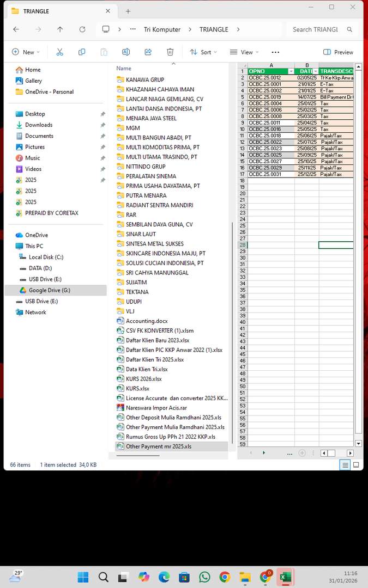Click the PC monitor icon in address bar
This screenshot has height=588, width=368.
click(106, 29)
